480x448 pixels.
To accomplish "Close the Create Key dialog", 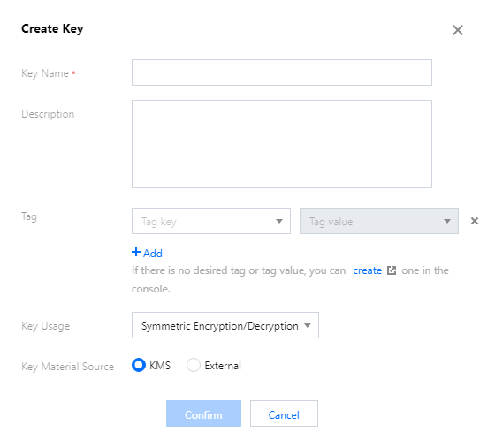I will pos(458,30).
